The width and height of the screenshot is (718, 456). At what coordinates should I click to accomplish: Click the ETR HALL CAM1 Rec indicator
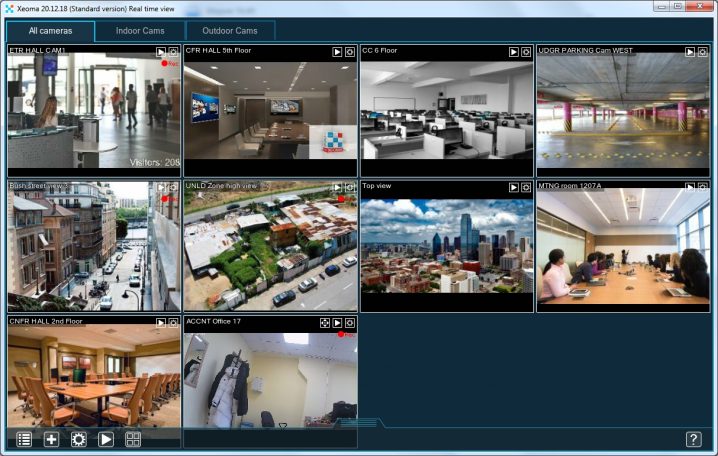[169, 63]
